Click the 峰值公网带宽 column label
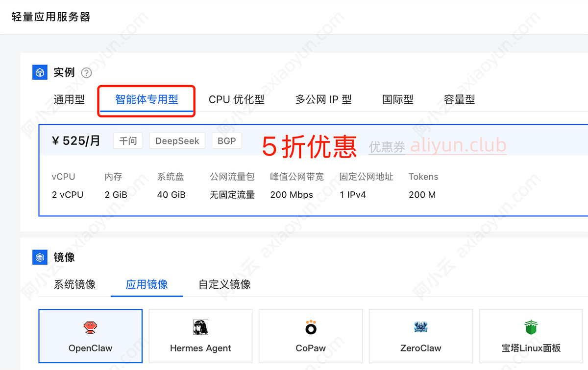Image resolution: width=588 pixels, height=370 pixels. tap(297, 177)
